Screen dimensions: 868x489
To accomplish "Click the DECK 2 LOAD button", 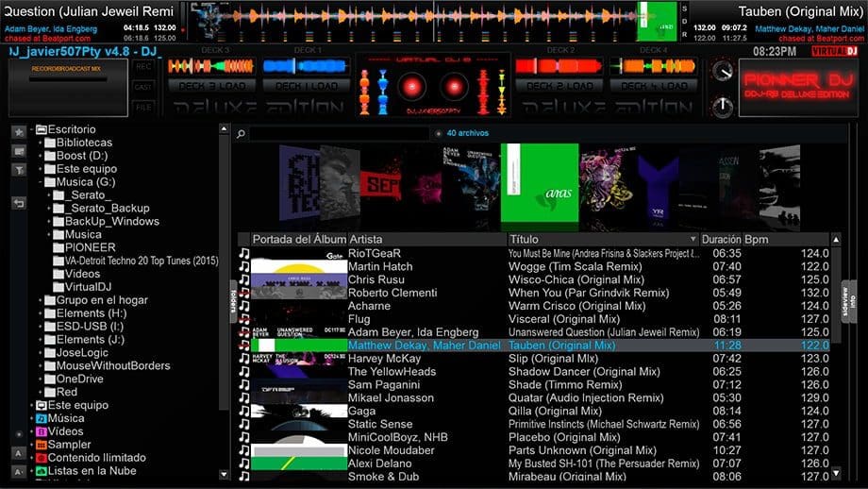I will pyautogui.click(x=559, y=87).
